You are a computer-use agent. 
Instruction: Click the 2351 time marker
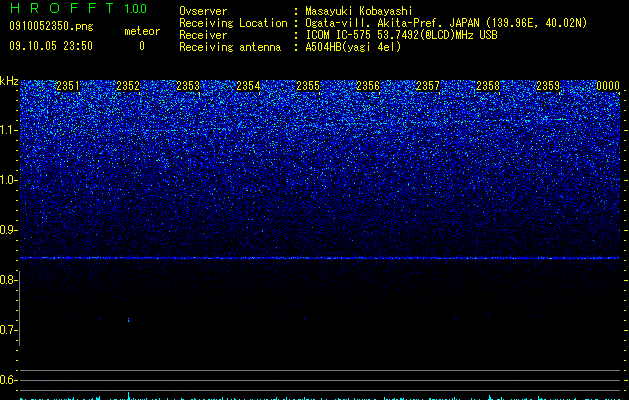(68, 86)
